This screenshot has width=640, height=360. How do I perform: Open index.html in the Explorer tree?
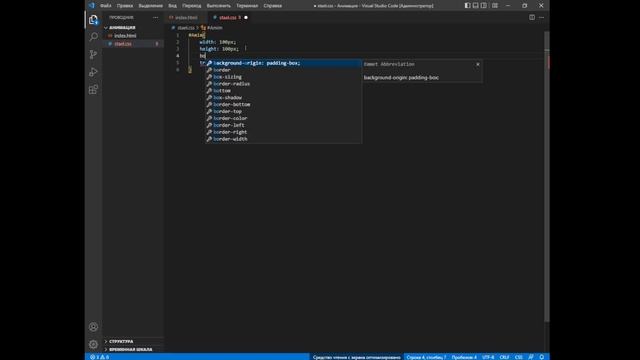point(133,36)
